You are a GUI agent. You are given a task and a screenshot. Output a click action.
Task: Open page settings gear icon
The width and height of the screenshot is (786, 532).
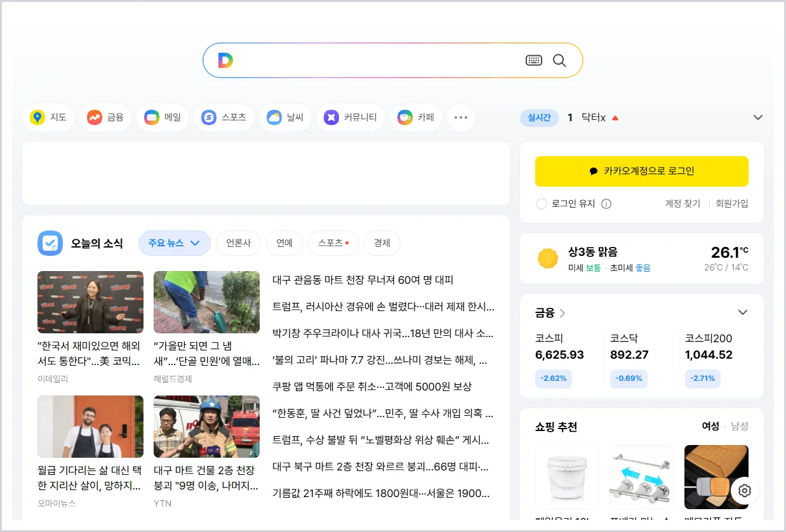point(745,491)
